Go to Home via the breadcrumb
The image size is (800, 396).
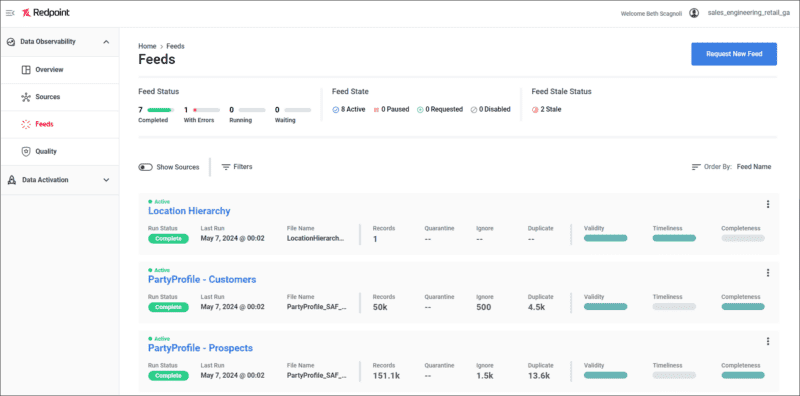click(x=147, y=46)
